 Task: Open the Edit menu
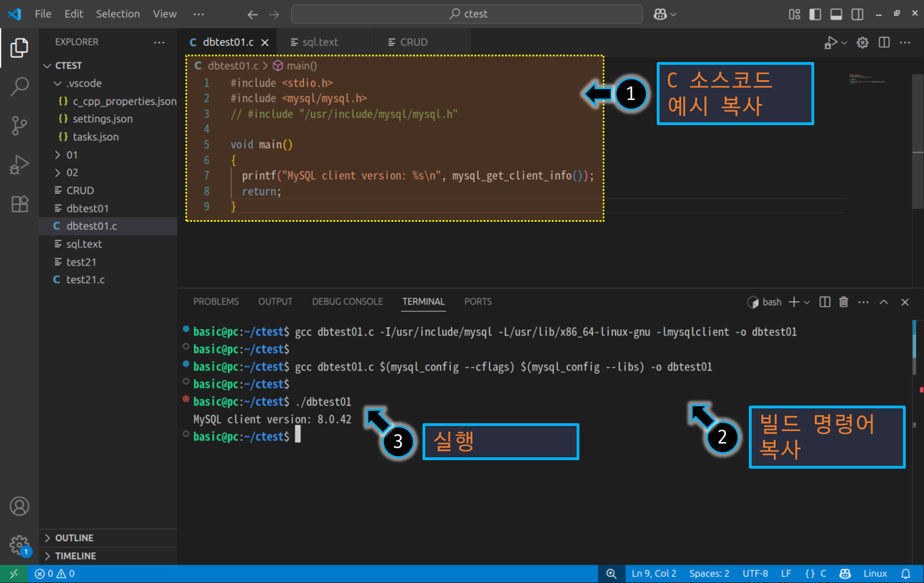tap(74, 14)
